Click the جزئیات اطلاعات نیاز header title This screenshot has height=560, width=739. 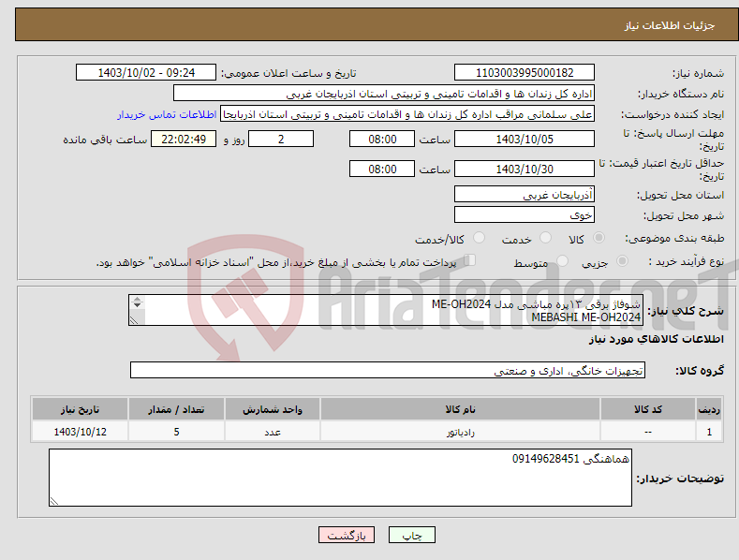pos(670,25)
